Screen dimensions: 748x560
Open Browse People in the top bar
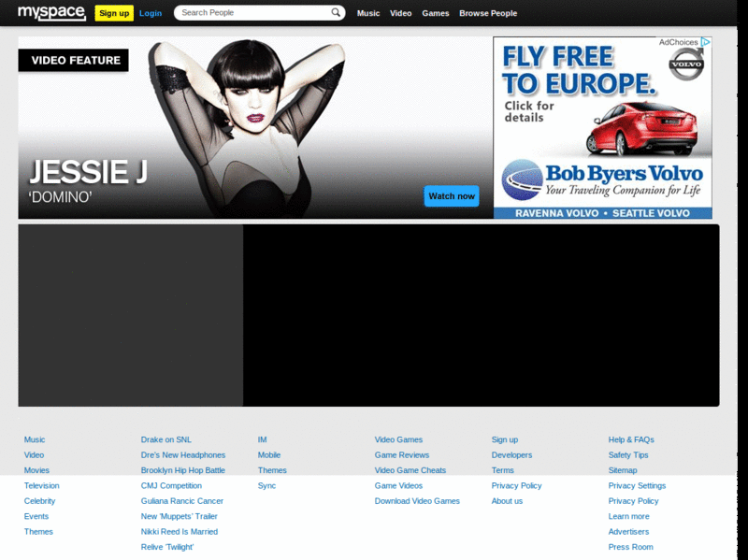click(488, 13)
